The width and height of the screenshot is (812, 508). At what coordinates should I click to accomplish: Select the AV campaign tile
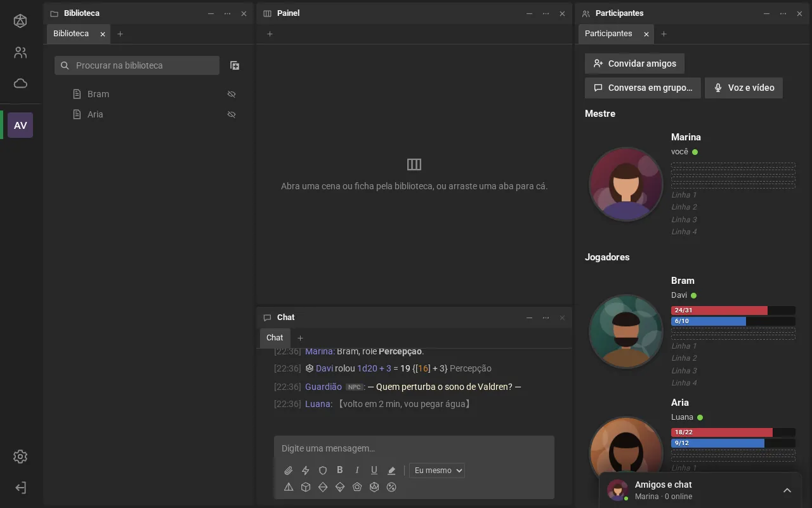(20, 125)
